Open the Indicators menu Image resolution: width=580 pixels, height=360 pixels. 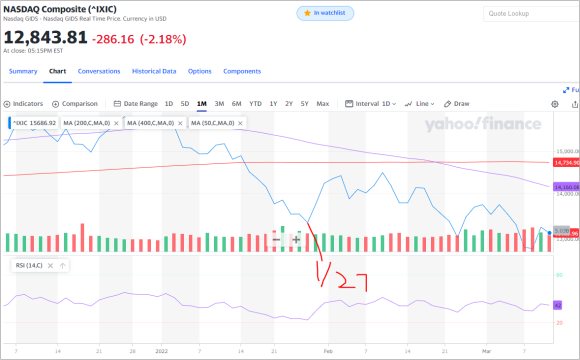pyautogui.click(x=23, y=104)
